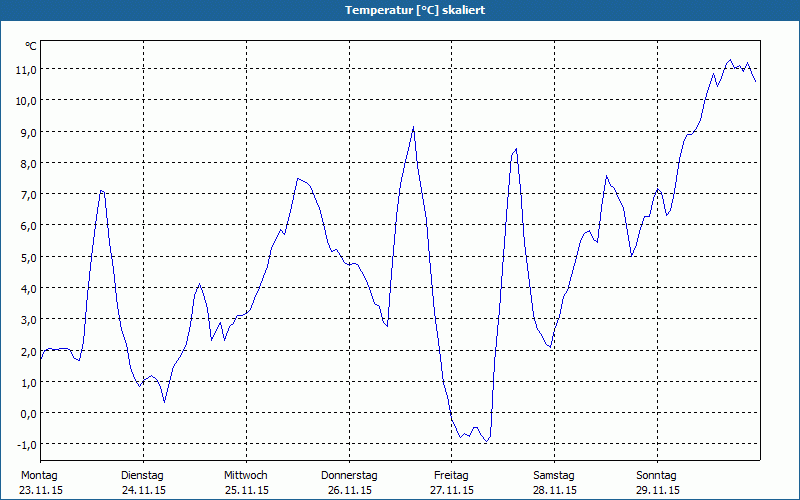Click the 29.11.15 date label

point(657,490)
